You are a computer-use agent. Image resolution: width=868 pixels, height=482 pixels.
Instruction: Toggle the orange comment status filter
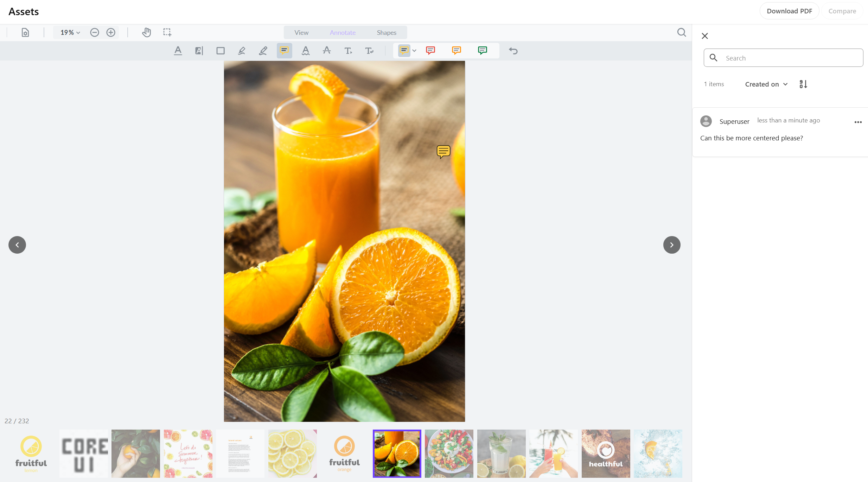(x=456, y=50)
